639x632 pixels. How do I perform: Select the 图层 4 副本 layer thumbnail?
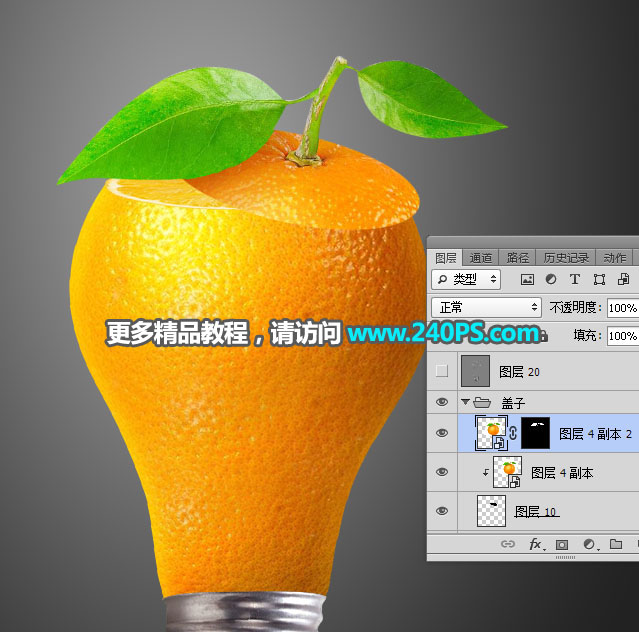pos(507,472)
